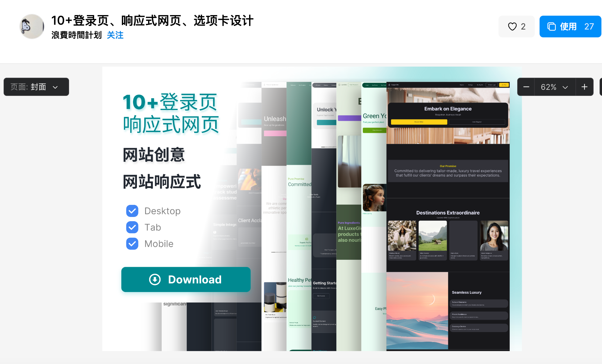The width and height of the screenshot is (602, 364).
Task: Click the author avatar image
Action: click(x=32, y=27)
